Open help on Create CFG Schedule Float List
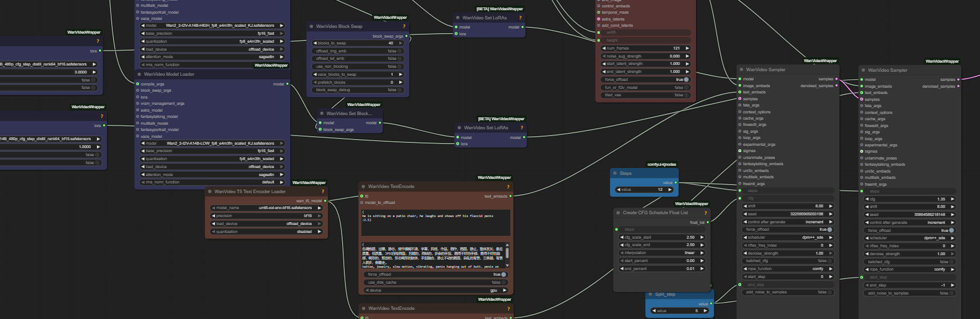The height and width of the screenshot is (319, 980). click(x=705, y=212)
